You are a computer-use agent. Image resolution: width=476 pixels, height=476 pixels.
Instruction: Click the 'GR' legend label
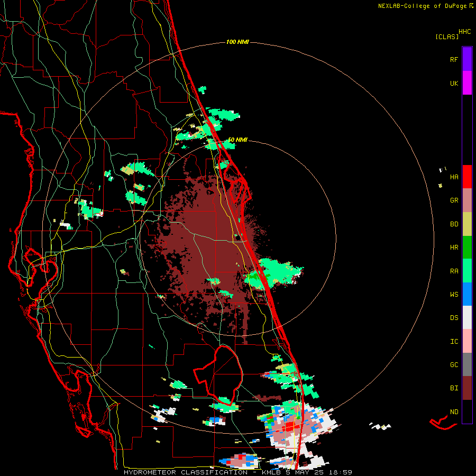pos(454,200)
